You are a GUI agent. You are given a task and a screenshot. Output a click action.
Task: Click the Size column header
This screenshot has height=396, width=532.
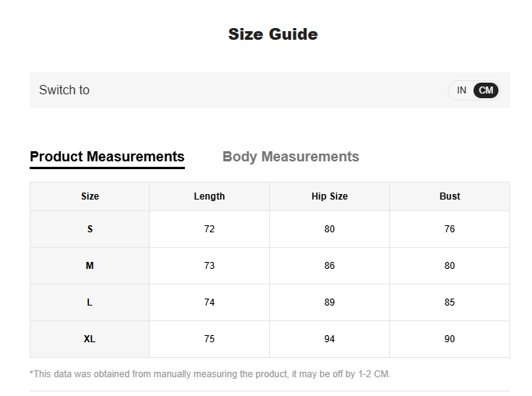click(x=90, y=196)
